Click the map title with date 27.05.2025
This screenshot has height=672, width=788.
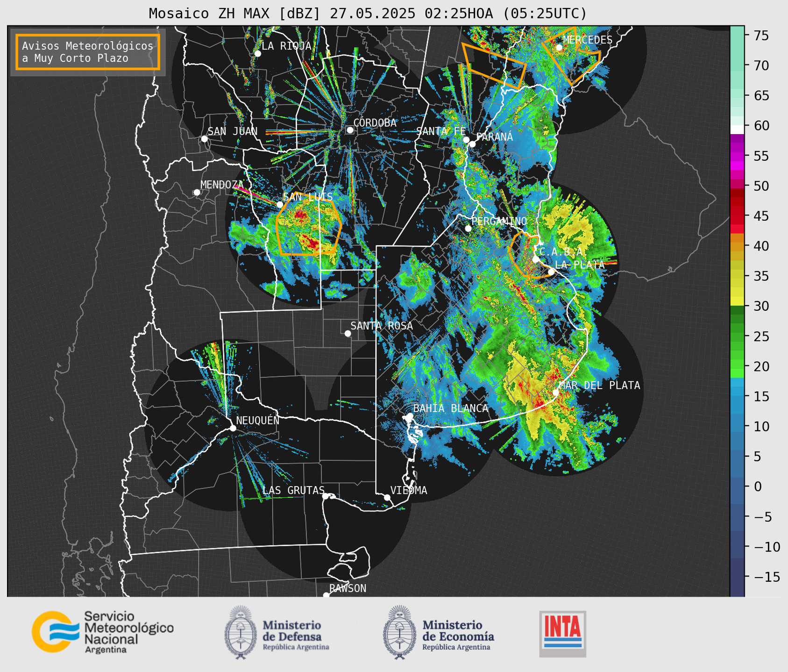[x=368, y=14]
